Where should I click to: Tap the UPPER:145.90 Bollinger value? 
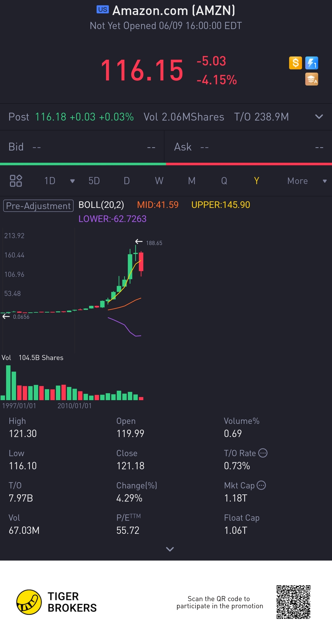[221, 205]
